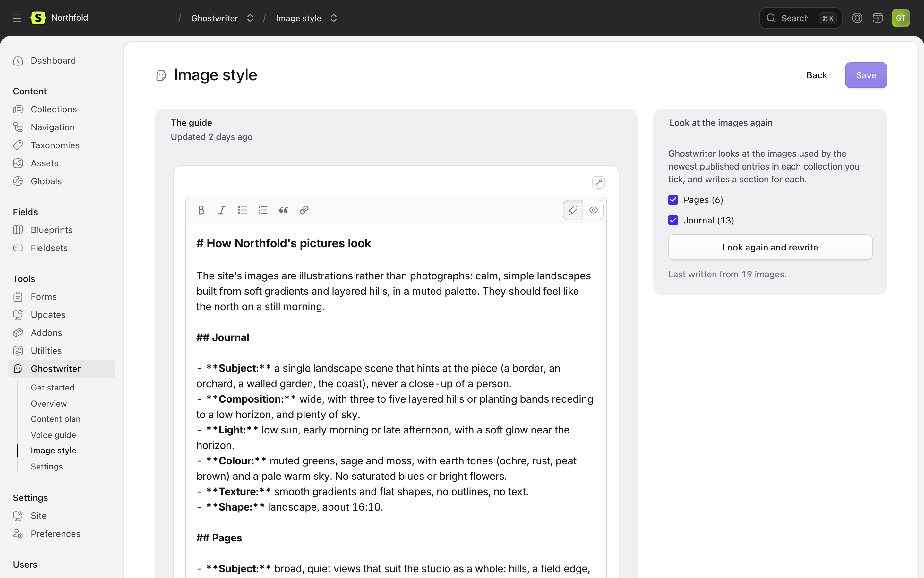Uncheck the Pages (6) checkbox
This screenshot has width=924, height=578.
(673, 199)
